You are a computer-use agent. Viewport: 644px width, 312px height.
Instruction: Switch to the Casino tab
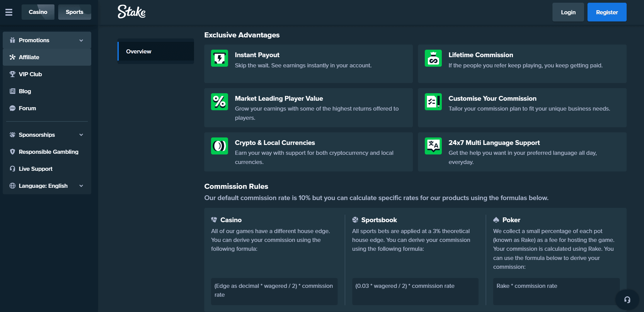[x=38, y=12]
